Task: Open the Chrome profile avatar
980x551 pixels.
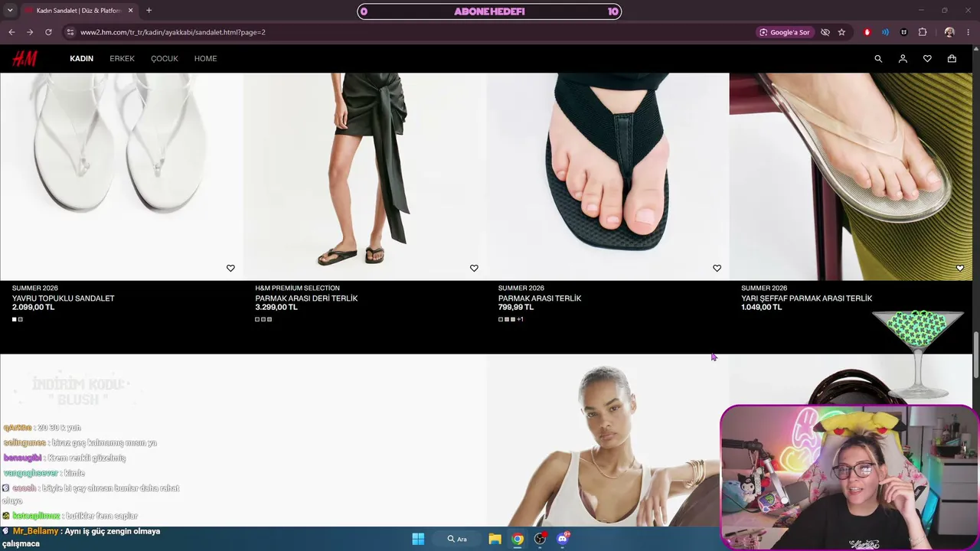Action: [949, 32]
